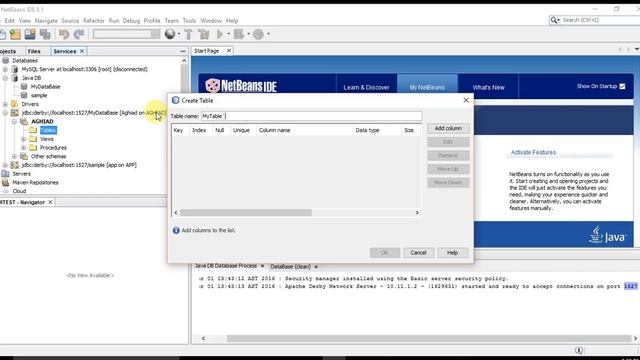The image size is (640, 360).
Task: Open the Run Project dropdown arrow
Action: [x=229, y=34]
